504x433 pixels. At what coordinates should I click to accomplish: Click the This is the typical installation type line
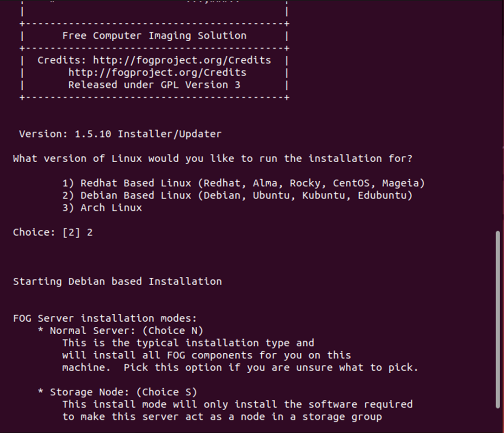[188, 343]
